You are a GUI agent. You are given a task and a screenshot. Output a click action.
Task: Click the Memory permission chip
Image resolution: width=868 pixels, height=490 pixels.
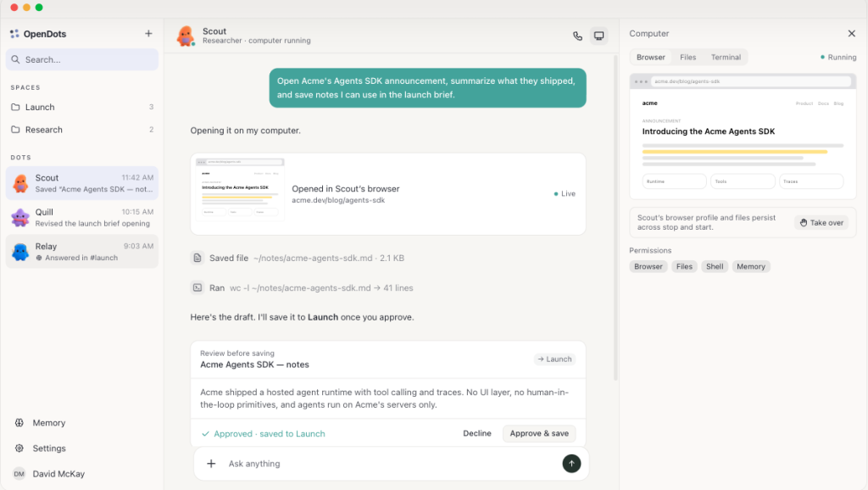tap(751, 266)
